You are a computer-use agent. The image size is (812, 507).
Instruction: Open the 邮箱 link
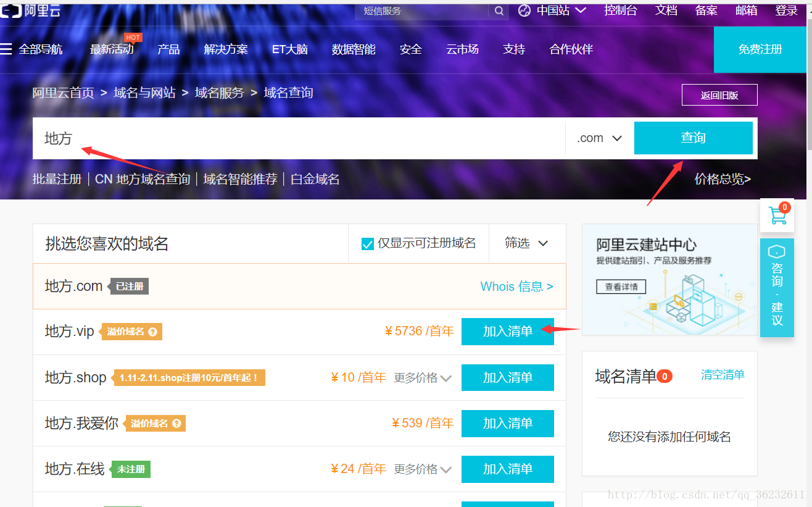[x=747, y=10]
